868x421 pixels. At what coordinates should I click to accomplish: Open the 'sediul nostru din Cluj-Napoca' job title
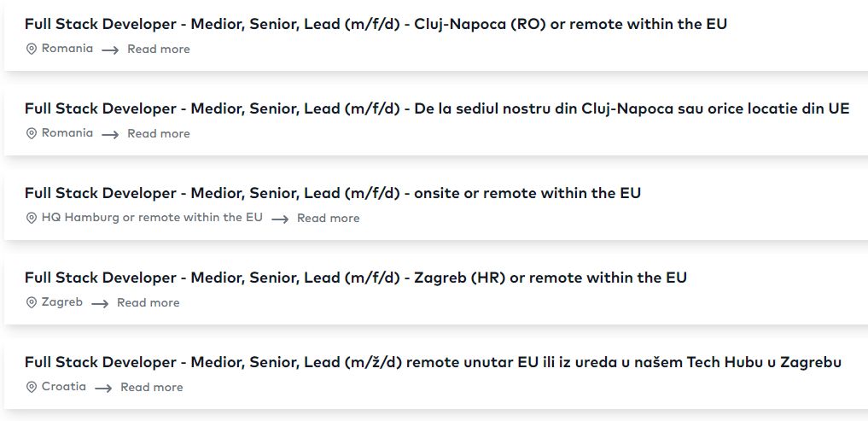pos(437,108)
